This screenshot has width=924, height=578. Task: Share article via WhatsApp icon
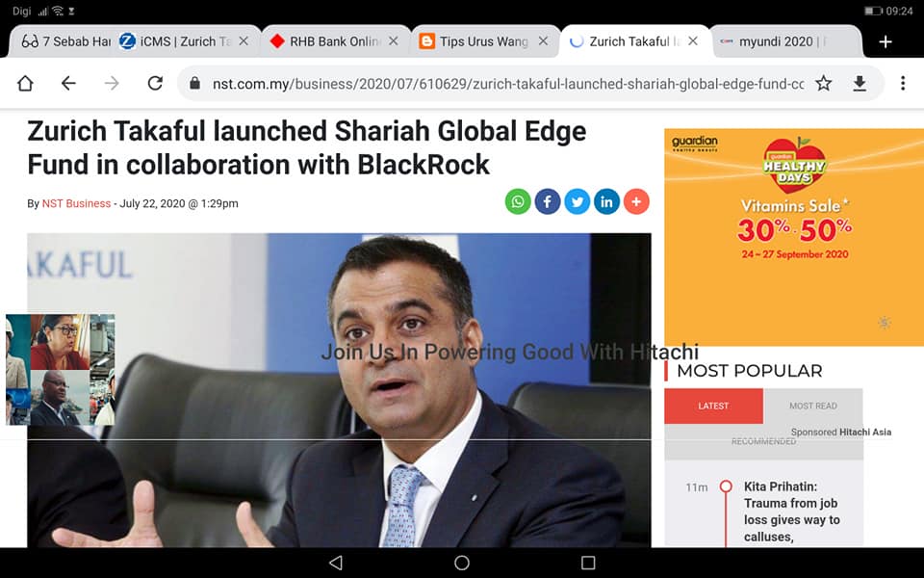coord(518,201)
